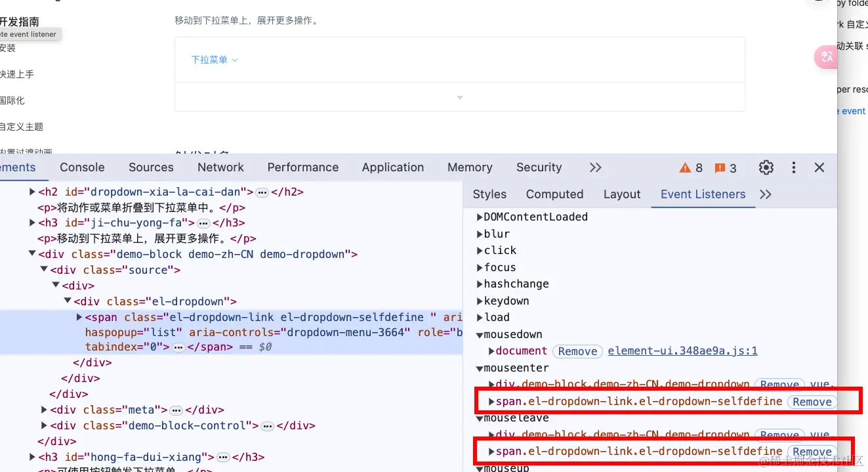Viewport: 868px width, 472px height.
Task: Expand the focus event listener group
Action: click(480, 268)
